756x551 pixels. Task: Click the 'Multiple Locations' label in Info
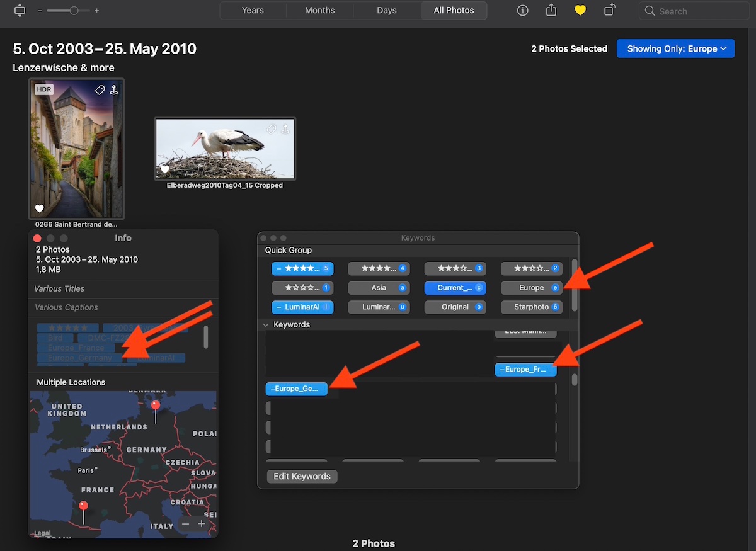point(71,382)
